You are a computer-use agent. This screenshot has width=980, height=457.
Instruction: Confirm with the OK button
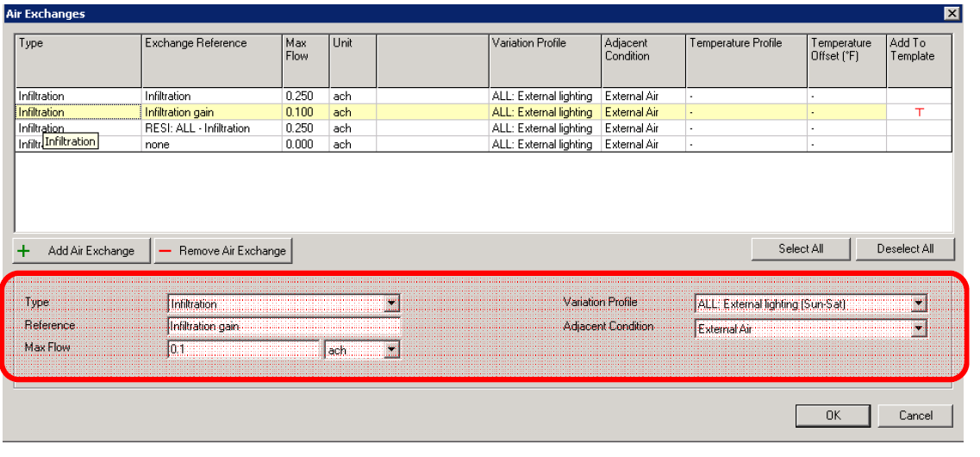tap(833, 416)
